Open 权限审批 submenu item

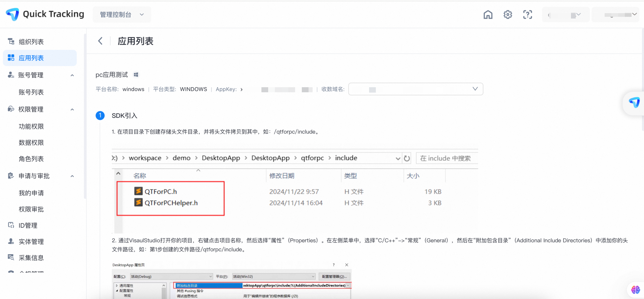coord(31,209)
